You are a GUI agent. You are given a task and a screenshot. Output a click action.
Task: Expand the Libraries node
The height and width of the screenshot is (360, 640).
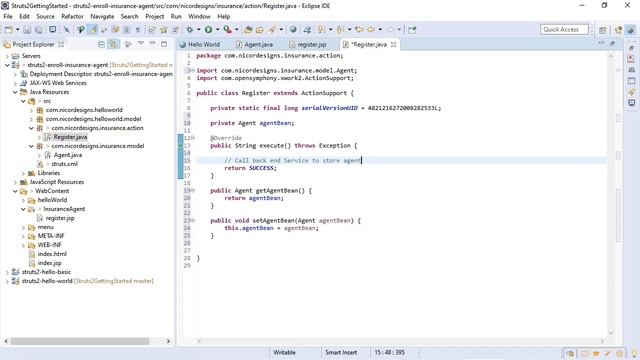click(23, 173)
